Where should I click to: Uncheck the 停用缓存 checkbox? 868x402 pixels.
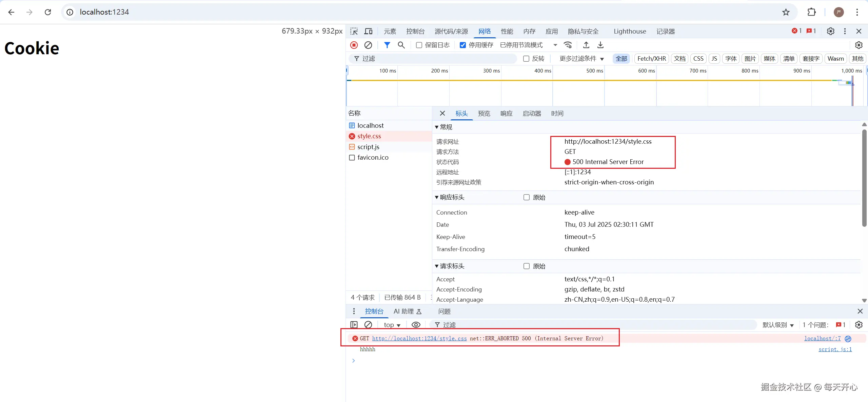click(463, 45)
